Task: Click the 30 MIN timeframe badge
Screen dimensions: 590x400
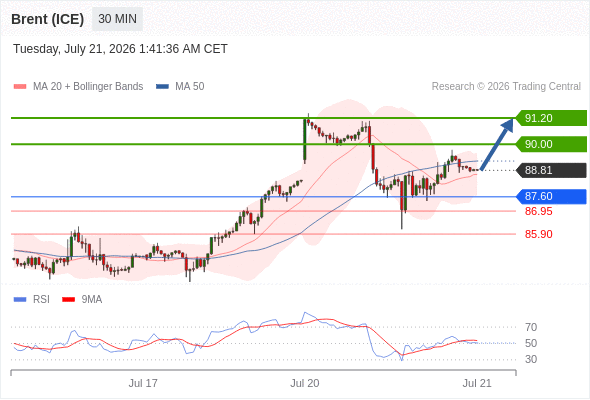Action: (117, 19)
